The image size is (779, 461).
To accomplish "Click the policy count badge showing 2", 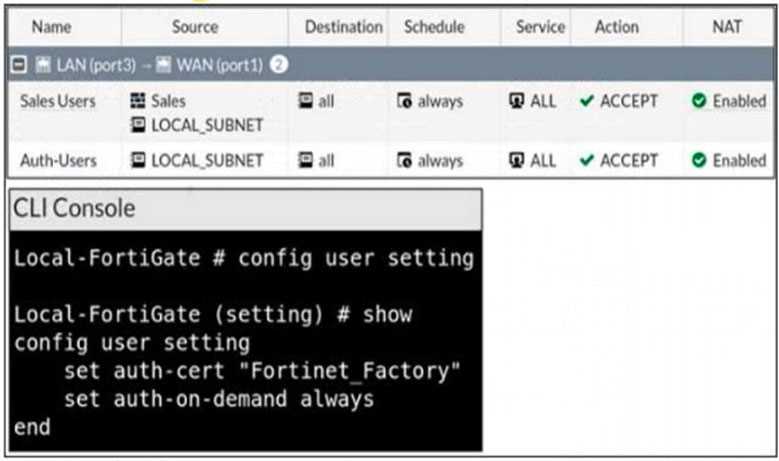I will tap(278, 65).
